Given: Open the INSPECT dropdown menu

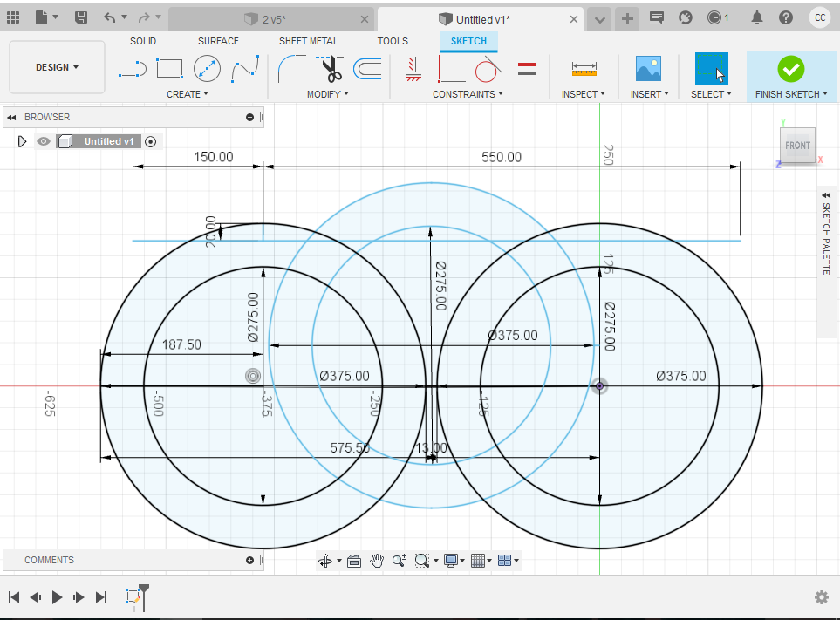Looking at the screenshot, I should 583,94.
